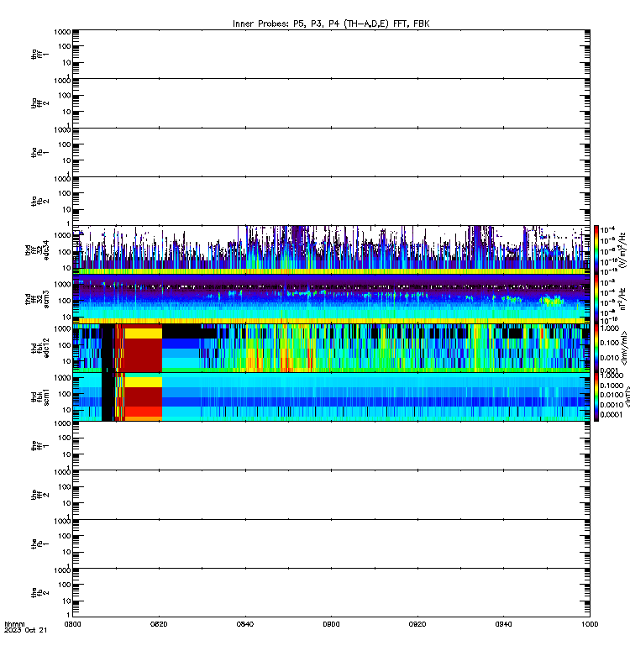This screenshot has height=672, width=630.
Task: Click the nT²/Hz color bar
Action: (x=596, y=299)
